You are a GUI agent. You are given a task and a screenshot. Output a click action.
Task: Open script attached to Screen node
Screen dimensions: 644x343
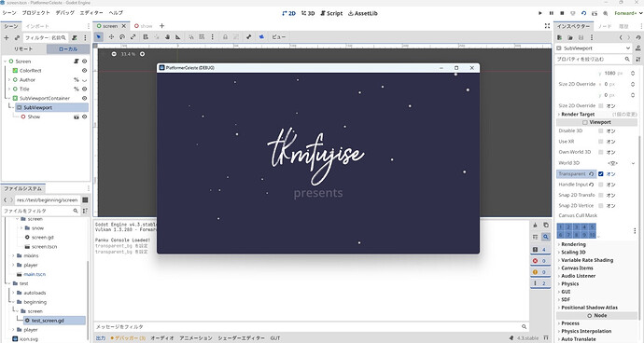pos(76,62)
